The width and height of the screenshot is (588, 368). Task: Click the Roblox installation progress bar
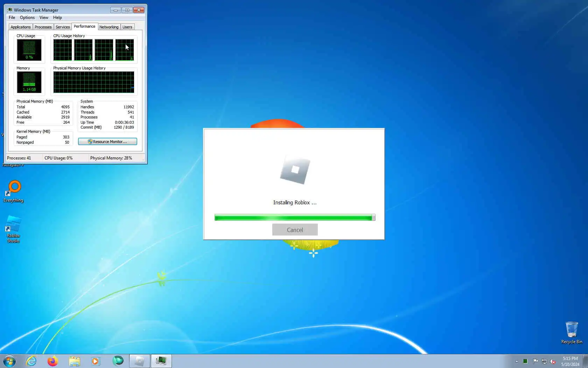click(295, 218)
